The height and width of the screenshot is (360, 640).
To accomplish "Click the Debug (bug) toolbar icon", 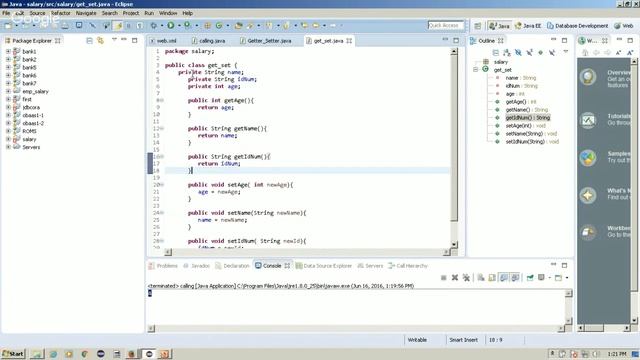I will click(x=154, y=25).
